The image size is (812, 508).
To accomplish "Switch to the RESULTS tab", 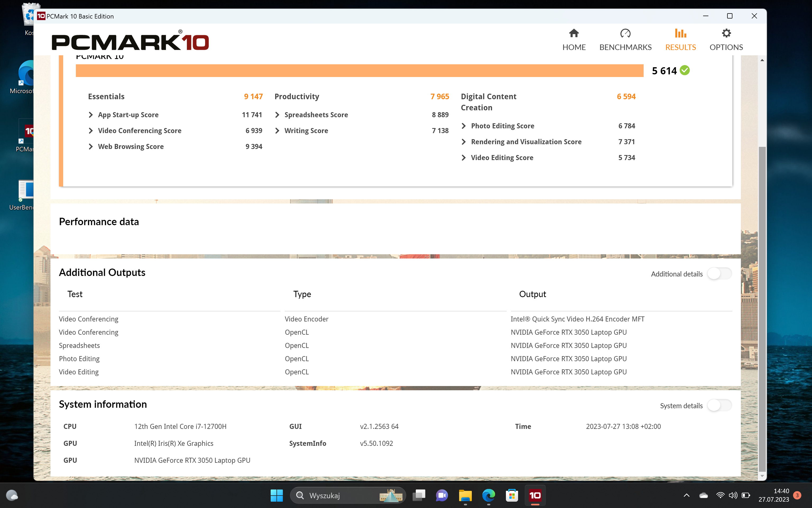I will (x=680, y=40).
